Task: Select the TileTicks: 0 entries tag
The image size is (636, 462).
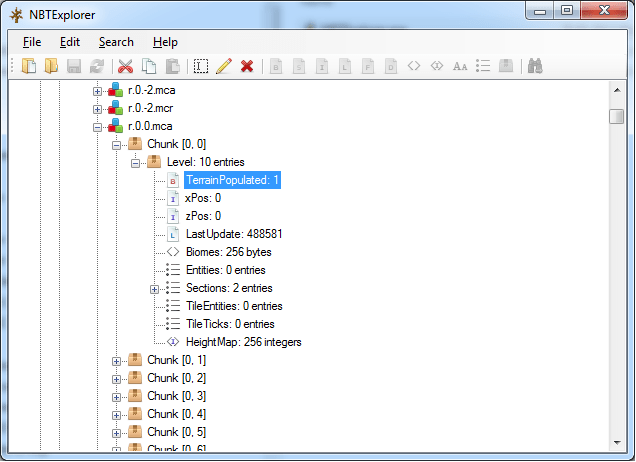Action: point(230,324)
